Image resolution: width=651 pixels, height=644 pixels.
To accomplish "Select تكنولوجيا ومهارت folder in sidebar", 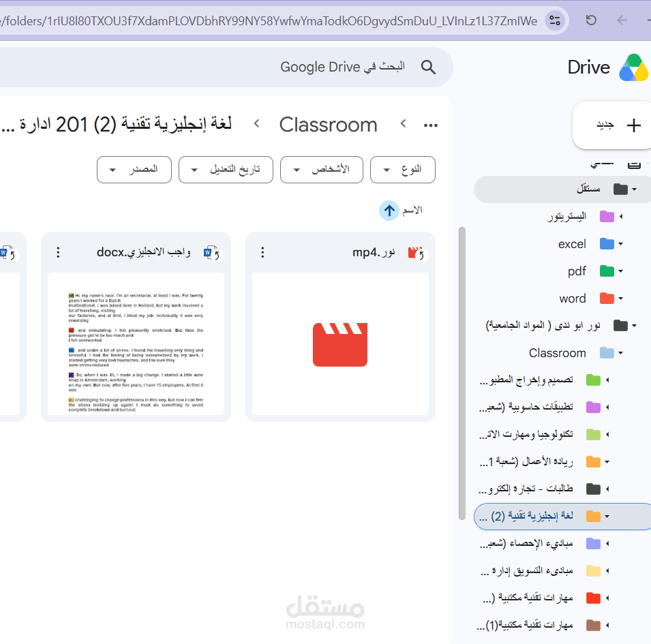I will (x=526, y=435).
